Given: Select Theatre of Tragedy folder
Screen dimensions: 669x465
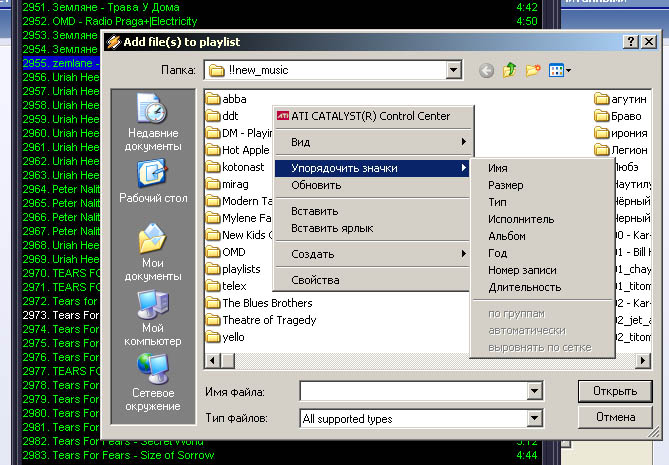Looking at the screenshot, I should (x=261, y=320).
